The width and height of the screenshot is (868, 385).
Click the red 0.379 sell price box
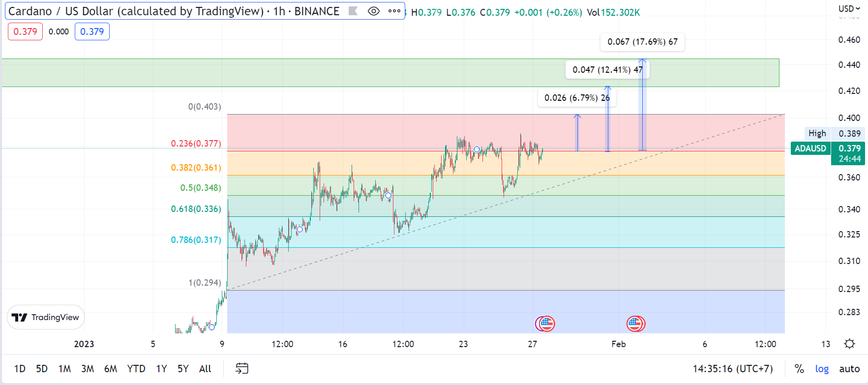tap(25, 31)
